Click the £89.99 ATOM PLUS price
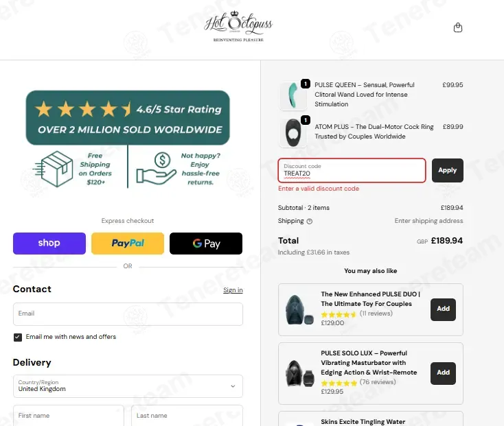Viewport: 504px width, 426px height. [453, 127]
